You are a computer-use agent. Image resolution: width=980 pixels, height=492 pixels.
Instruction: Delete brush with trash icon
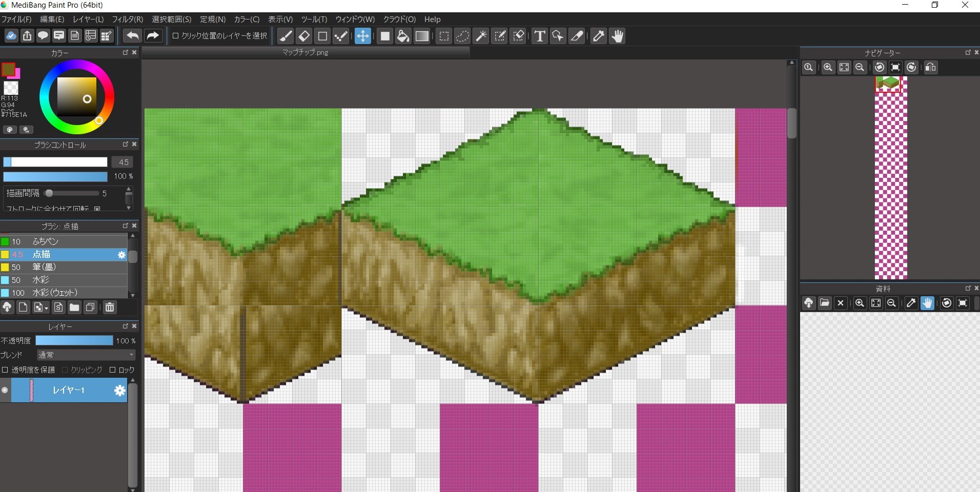point(110,307)
